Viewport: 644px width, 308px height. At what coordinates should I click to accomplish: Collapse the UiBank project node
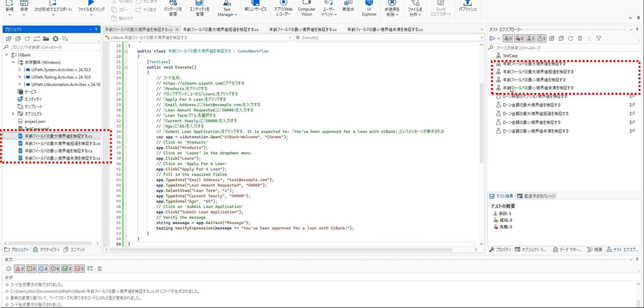(6, 55)
